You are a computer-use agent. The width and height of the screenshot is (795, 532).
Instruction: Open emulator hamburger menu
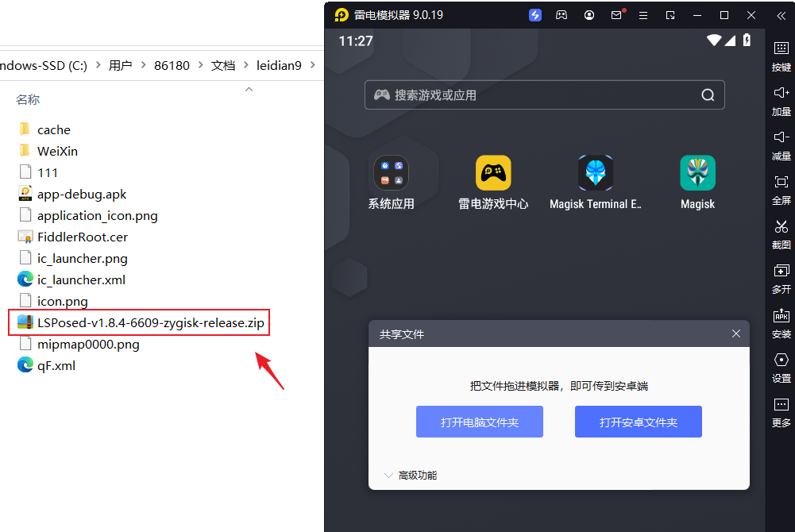(643, 15)
